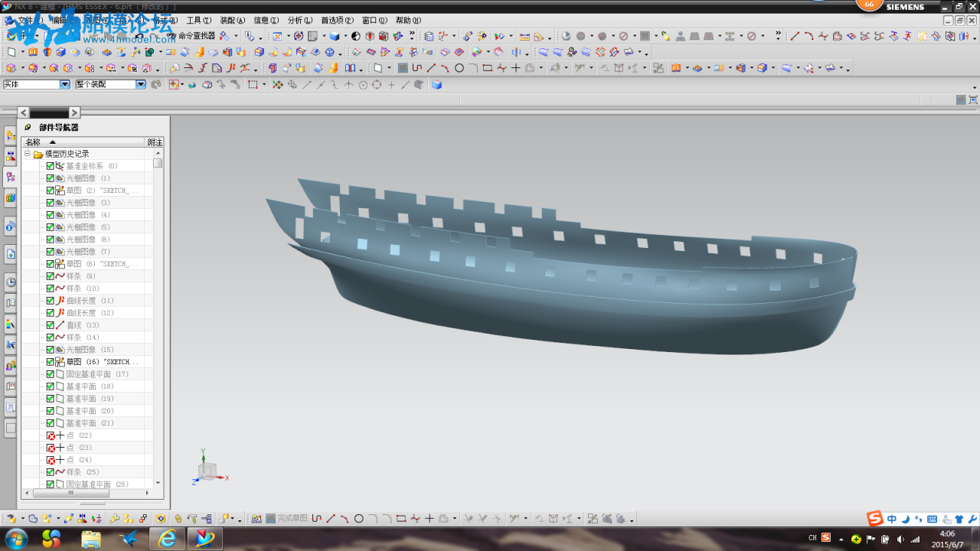The height and width of the screenshot is (551, 980).
Task: Select the red line tool in top-right toolbar
Action: [795, 36]
